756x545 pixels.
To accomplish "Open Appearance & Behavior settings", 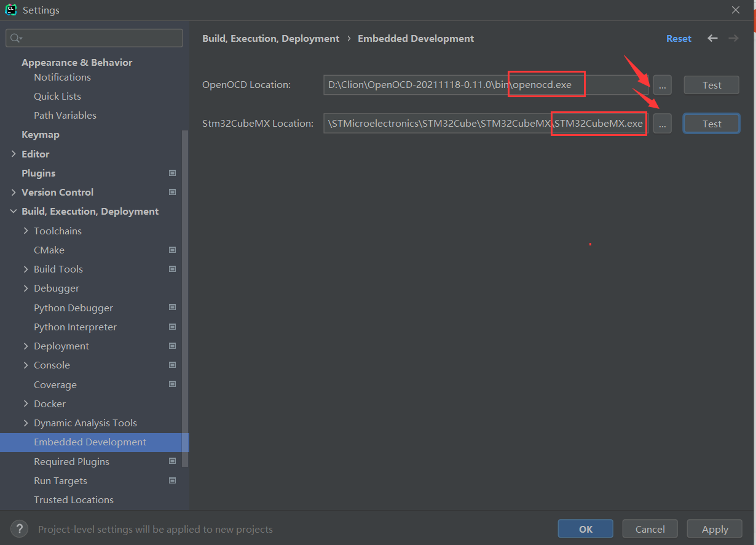I will coord(77,62).
